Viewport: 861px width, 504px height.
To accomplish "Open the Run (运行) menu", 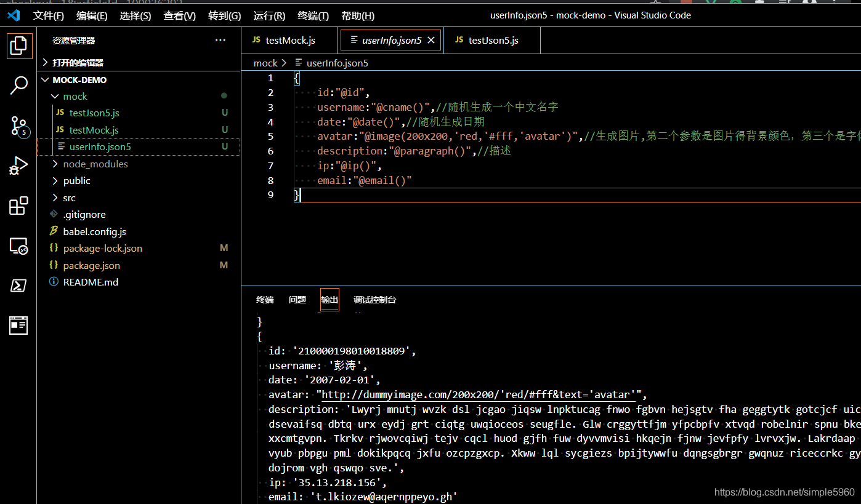I will 269,15.
